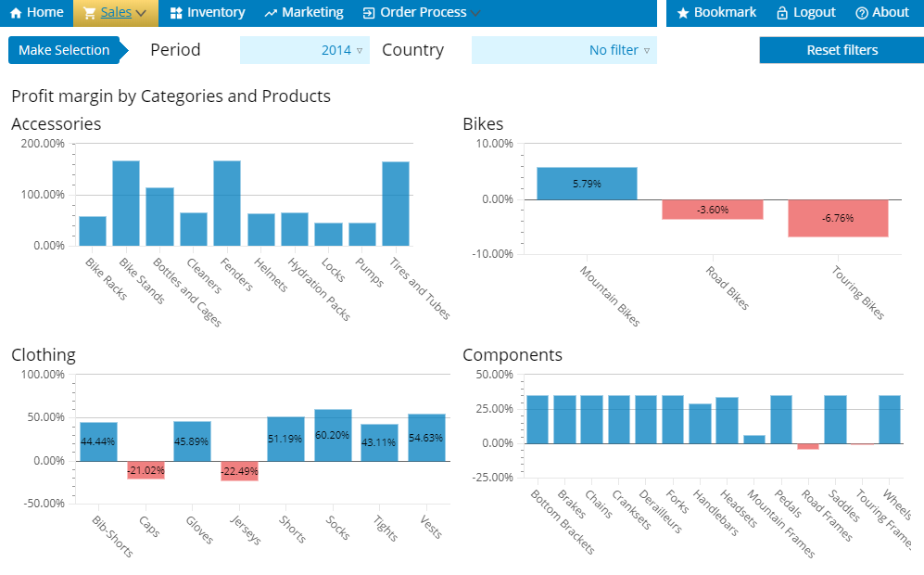Click the About question mark icon
The image size is (924, 575).
[x=862, y=13]
